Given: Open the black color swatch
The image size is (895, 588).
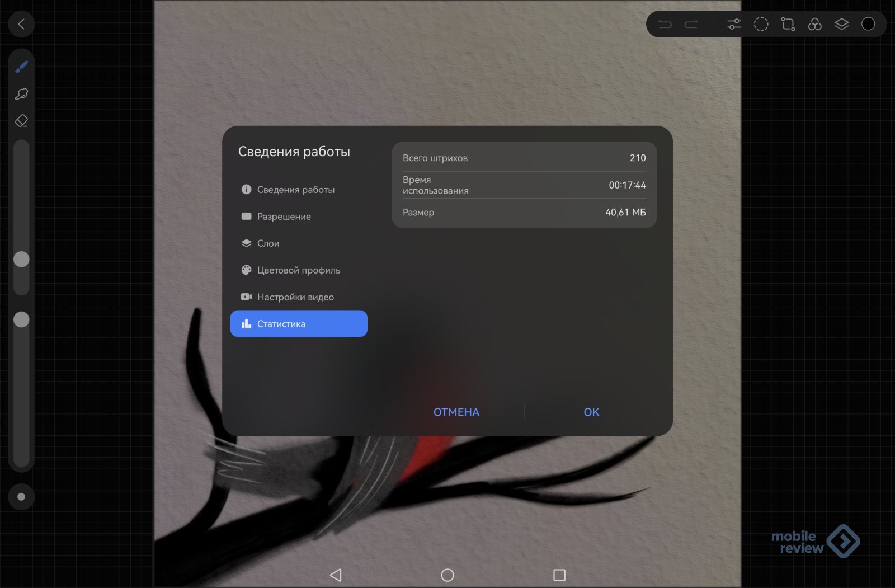Looking at the screenshot, I should tap(868, 24).
